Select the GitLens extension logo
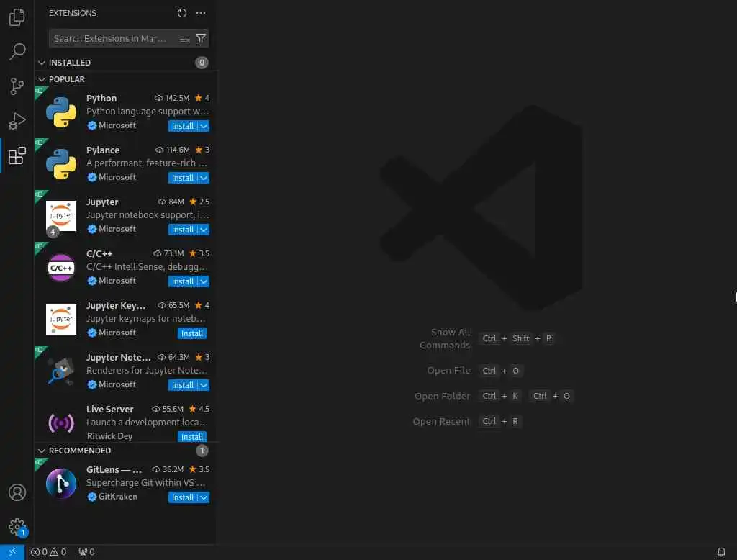The width and height of the screenshot is (737, 560). click(x=61, y=484)
